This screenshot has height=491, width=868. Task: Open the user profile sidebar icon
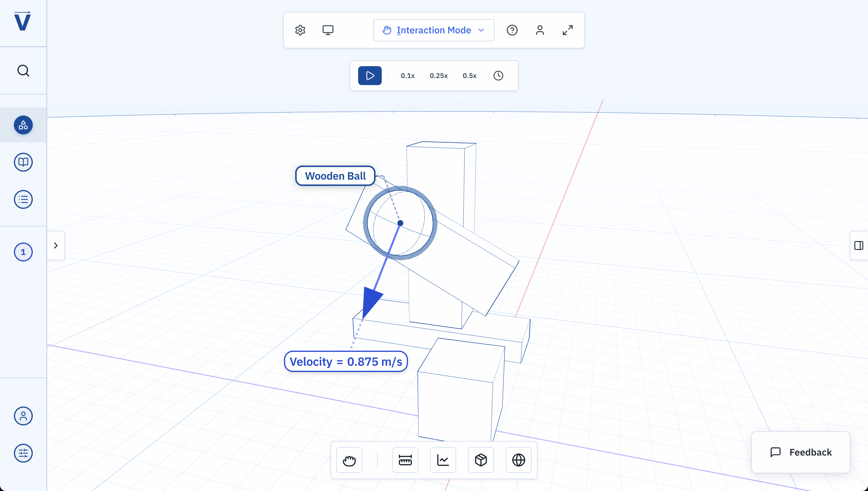tap(23, 416)
